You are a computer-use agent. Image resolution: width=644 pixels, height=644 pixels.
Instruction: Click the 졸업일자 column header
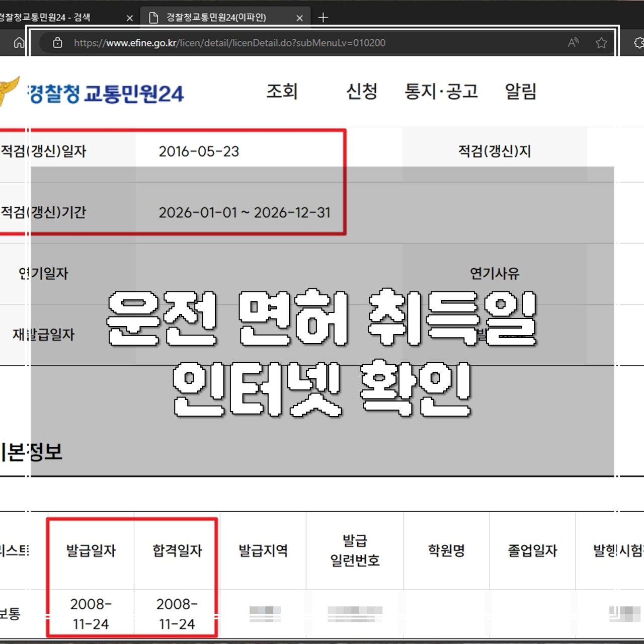(532, 551)
